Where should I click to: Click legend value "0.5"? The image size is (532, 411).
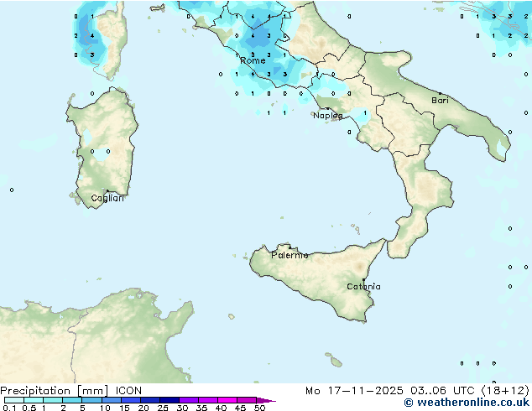29,408
